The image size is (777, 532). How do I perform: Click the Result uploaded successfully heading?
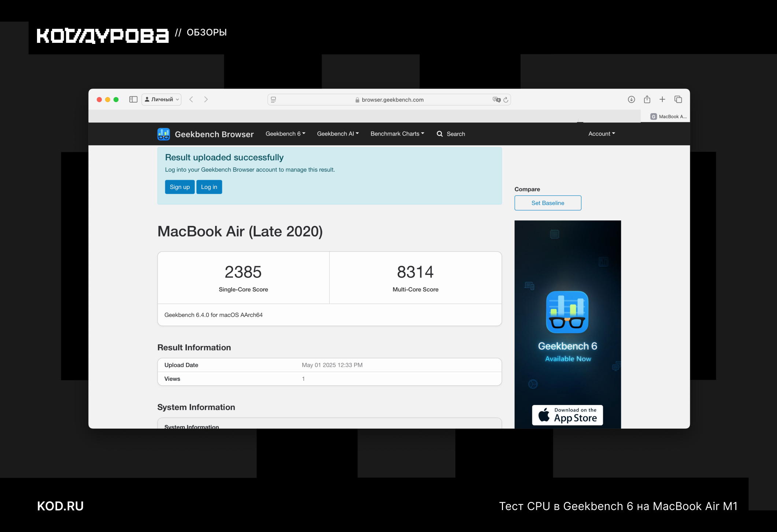click(224, 157)
